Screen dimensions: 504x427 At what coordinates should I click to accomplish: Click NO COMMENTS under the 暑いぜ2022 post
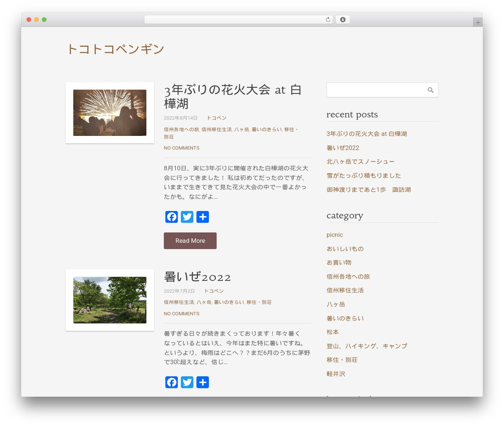(x=182, y=314)
